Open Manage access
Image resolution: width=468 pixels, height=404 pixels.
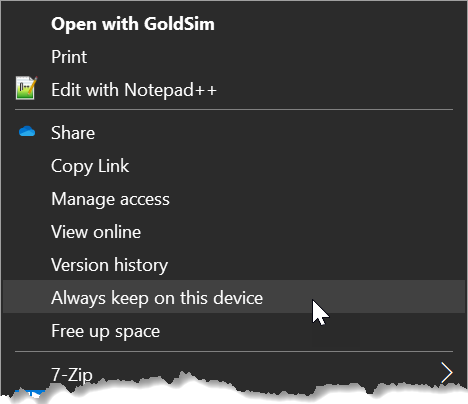233,199
